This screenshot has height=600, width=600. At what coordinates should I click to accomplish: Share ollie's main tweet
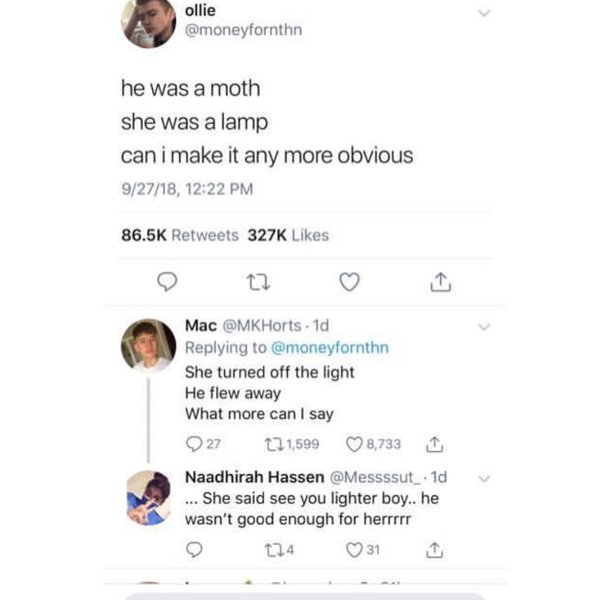pos(440,284)
